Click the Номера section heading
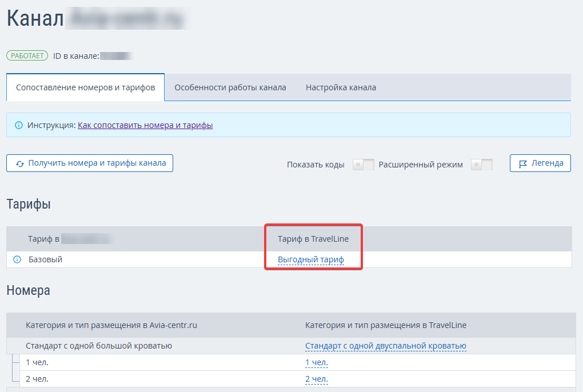583x392 pixels. [x=28, y=290]
